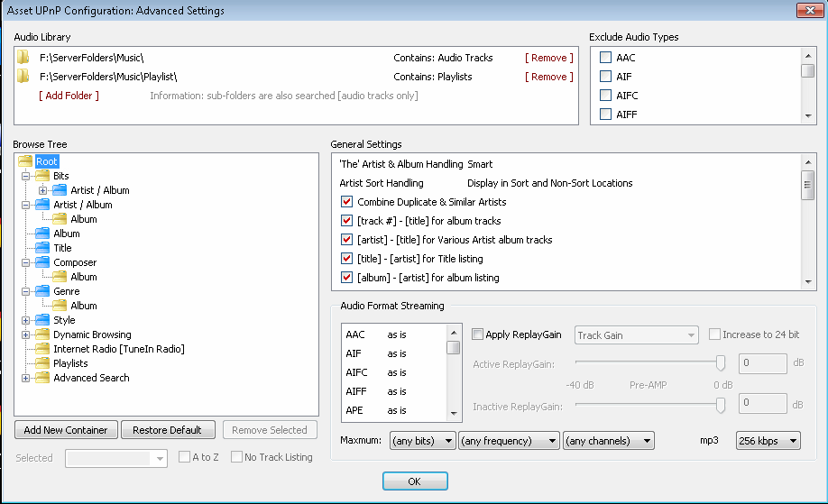The width and height of the screenshot is (828, 504).
Task: Click the Root folder icon in Browse Tree
Action: (26, 161)
